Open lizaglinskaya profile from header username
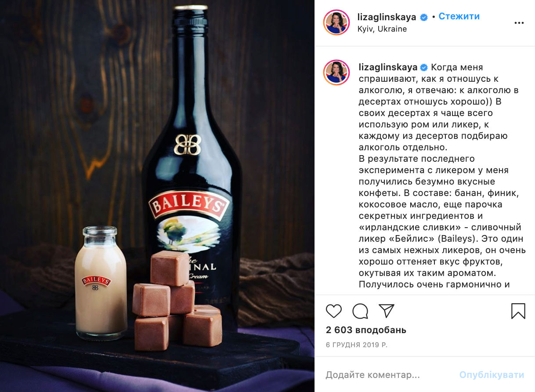This screenshot has height=392, width=535. pyautogui.click(x=388, y=17)
